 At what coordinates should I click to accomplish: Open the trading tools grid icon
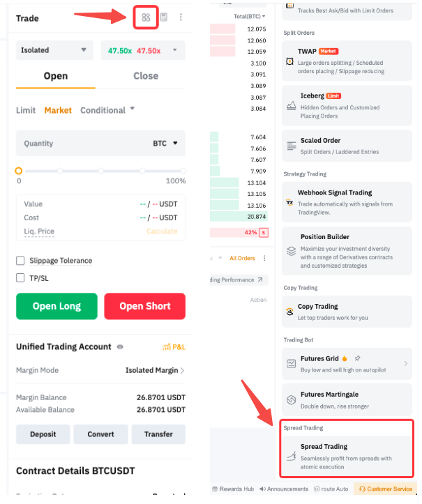(146, 17)
